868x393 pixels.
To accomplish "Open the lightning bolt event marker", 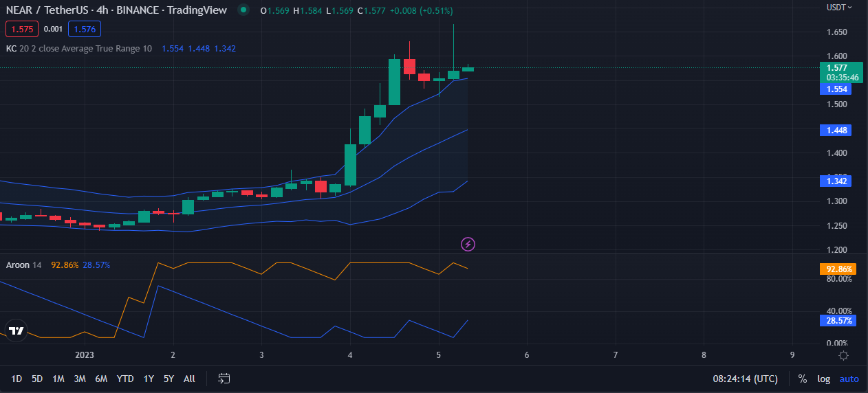I will (468, 244).
